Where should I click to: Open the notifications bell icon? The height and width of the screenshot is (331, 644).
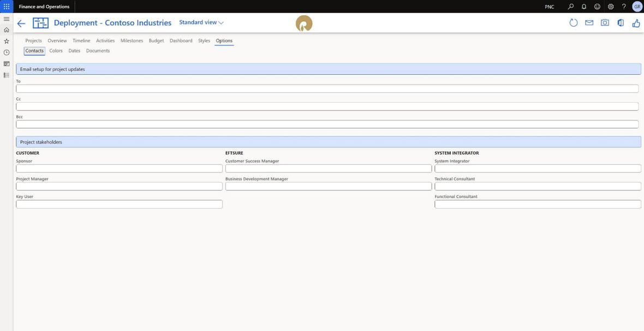[x=583, y=7]
